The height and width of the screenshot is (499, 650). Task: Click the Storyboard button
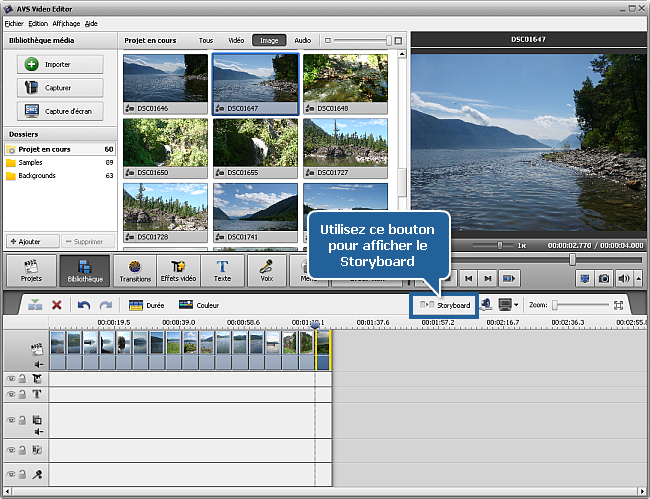445,305
